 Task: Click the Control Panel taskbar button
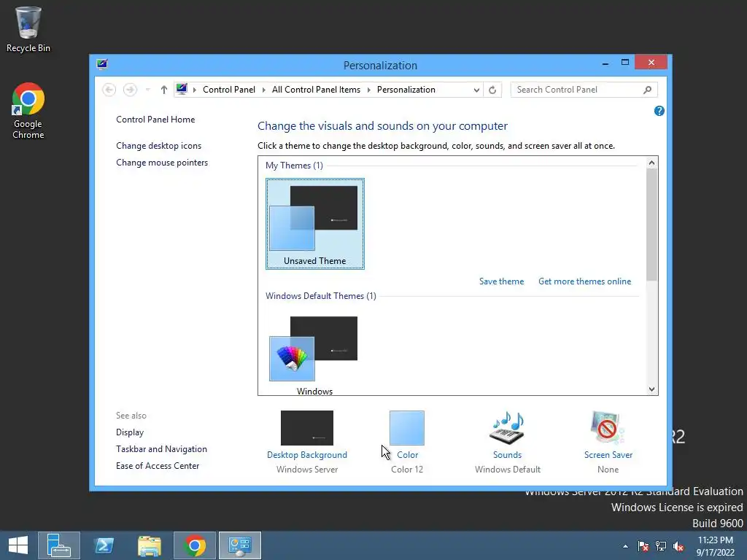(x=239, y=545)
